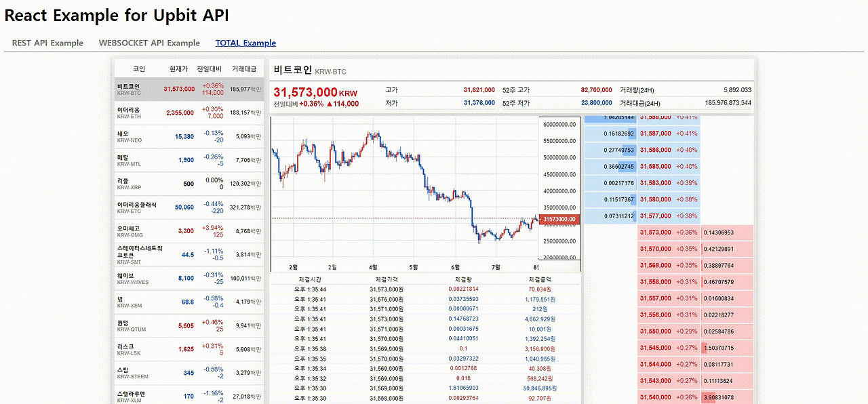Image resolution: width=868 pixels, height=404 pixels.
Task: Click the 52주 저가 value 23,800,000
Action: [x=596, y=103]
